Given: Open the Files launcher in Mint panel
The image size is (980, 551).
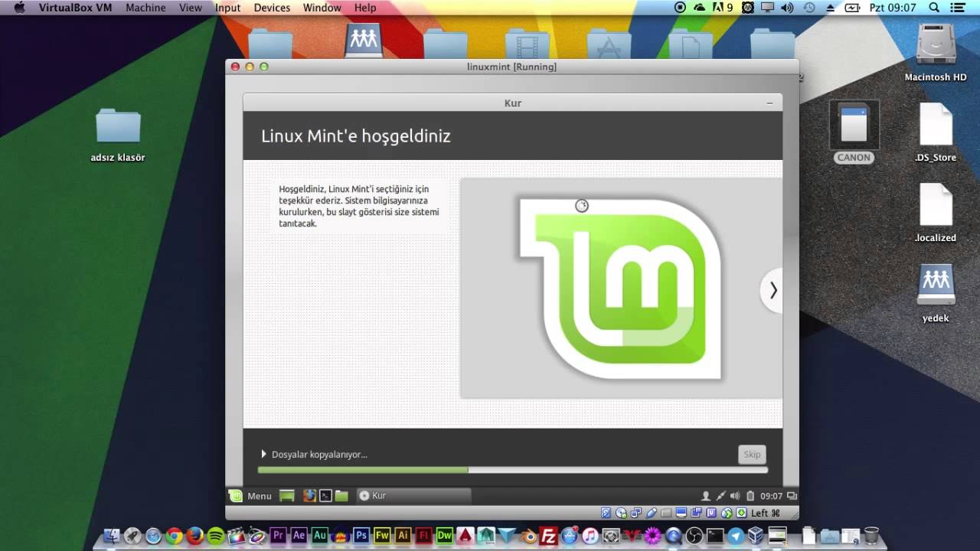Looking at the screenshot, I should tap(341, 496).
